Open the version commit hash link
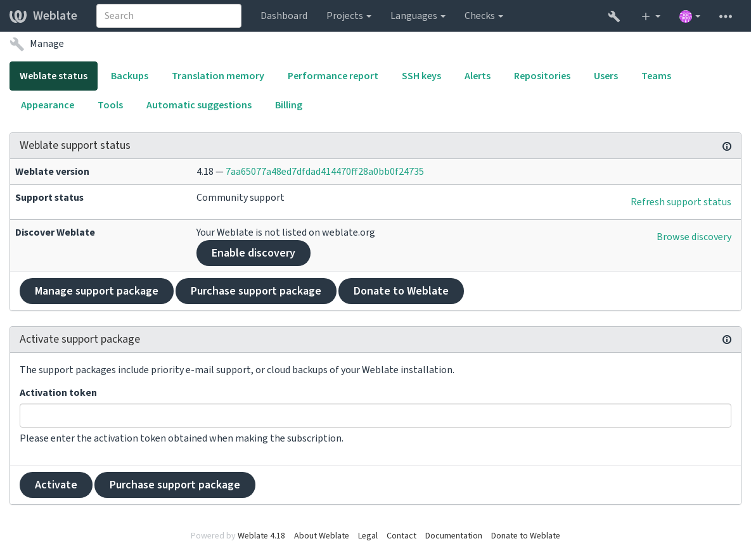The image size is (751, 560). point(324,172)
